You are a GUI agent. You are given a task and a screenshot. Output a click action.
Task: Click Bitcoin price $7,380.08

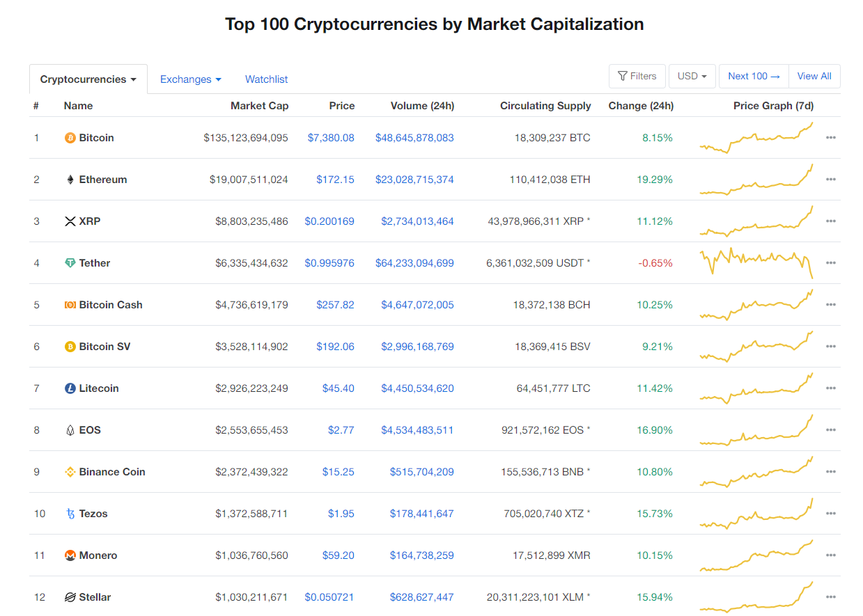tap(331, 138)
